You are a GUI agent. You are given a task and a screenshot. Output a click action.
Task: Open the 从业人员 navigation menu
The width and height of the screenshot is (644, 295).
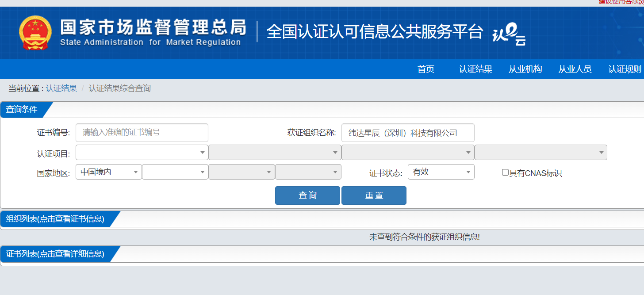[x=575, y=69]
